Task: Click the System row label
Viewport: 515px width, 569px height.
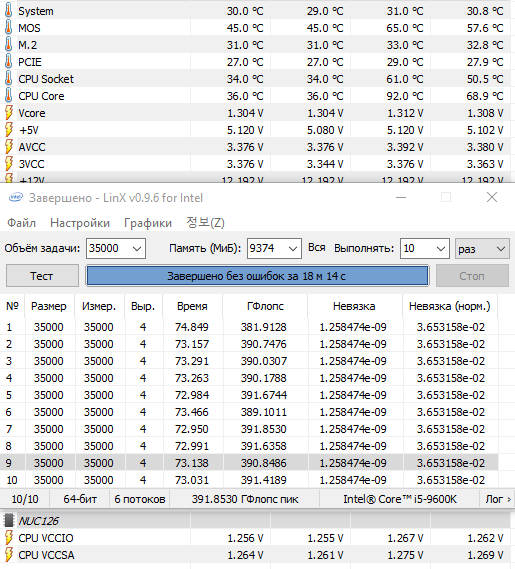Action: 36,11
